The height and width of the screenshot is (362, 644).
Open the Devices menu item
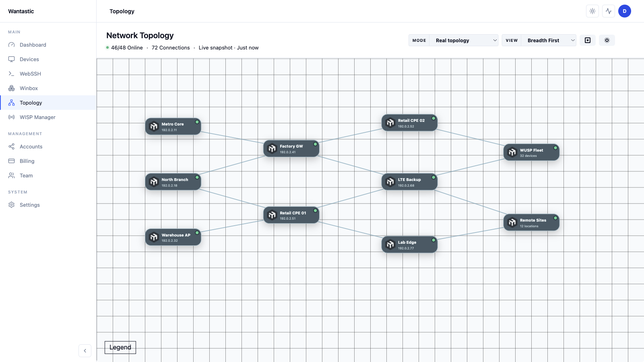pos(48,59)
